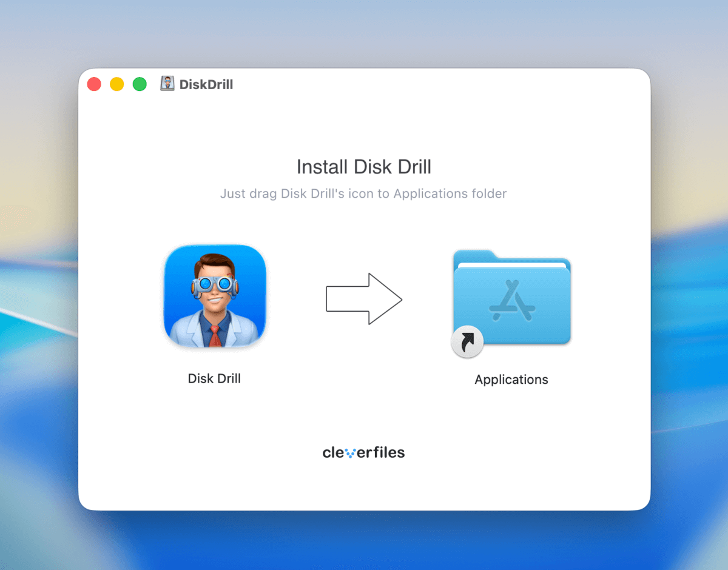Click the 'Applications' label text
The height and width of the screenshot is (570, 728).
click(x=511, y=380)
